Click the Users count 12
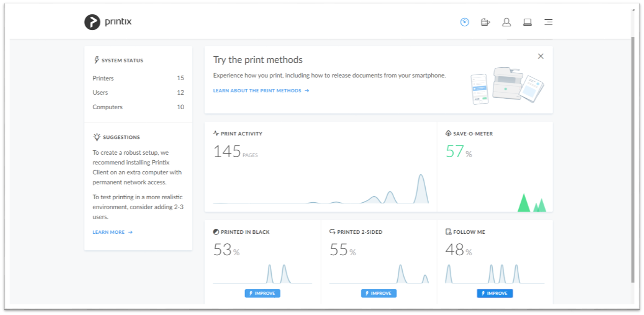This screenshot has height=315, width=644. (x=180, y=93)
